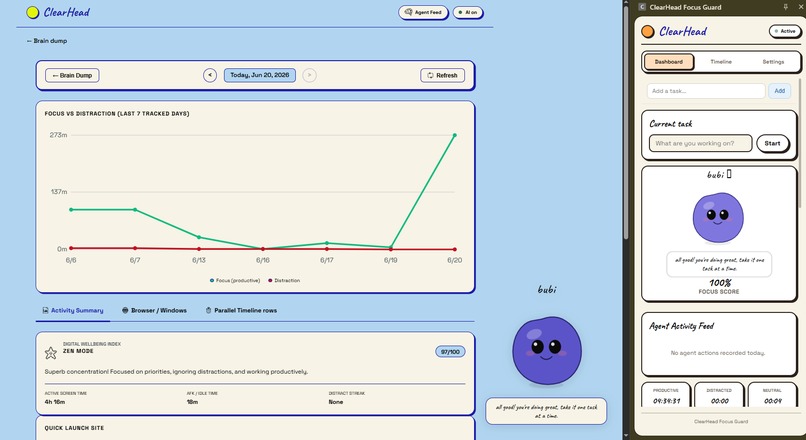
Task: Click the Neutral time card
Action: coord(772,396)
